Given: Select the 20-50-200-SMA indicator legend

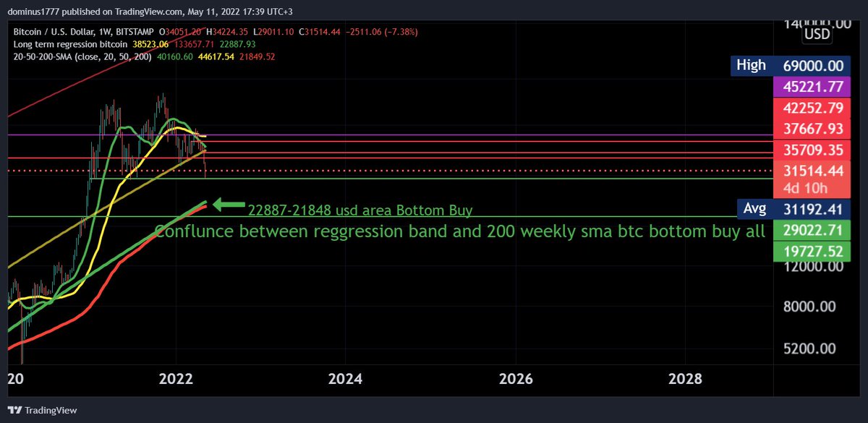Looking at the screenshot, I should pos(83,56).
